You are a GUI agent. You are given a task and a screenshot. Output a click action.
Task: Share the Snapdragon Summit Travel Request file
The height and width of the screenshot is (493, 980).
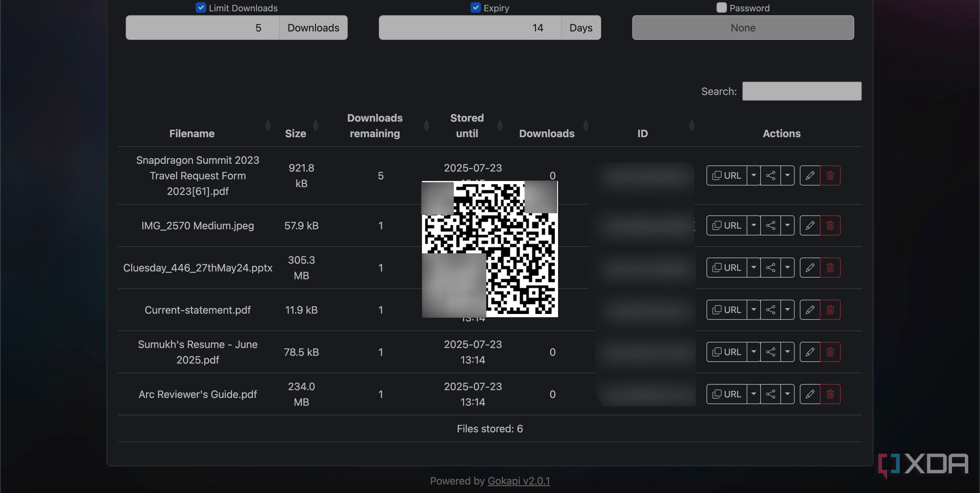point(770,175)
